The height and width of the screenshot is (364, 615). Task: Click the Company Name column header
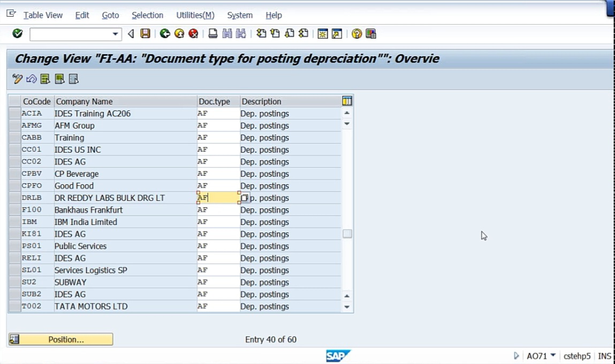(125, 102)
